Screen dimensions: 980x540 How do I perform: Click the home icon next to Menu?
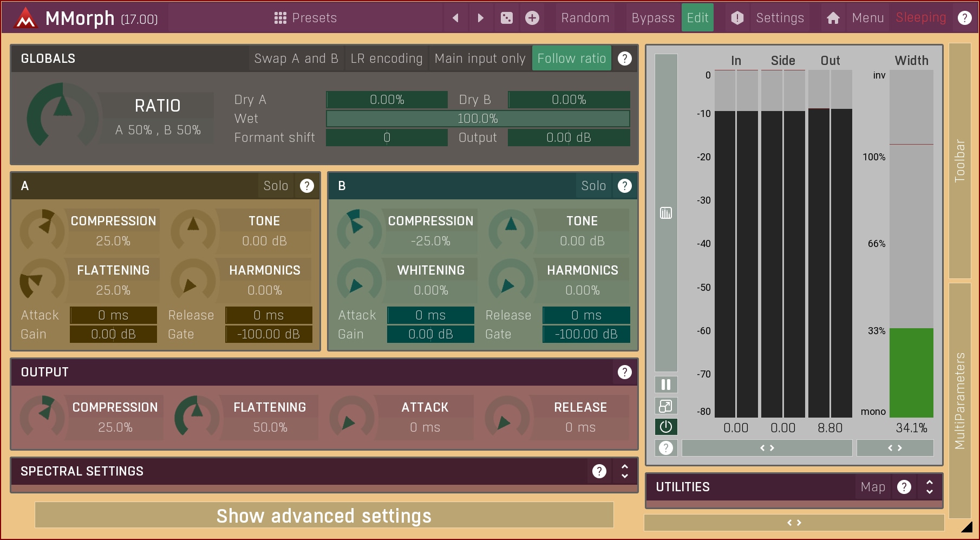(833, 18)
